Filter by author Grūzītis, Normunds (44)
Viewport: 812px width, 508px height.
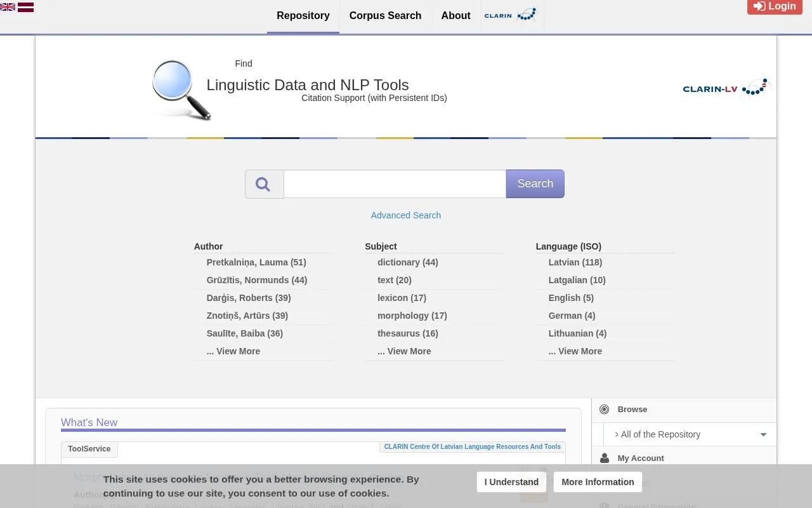pos(257,280)
